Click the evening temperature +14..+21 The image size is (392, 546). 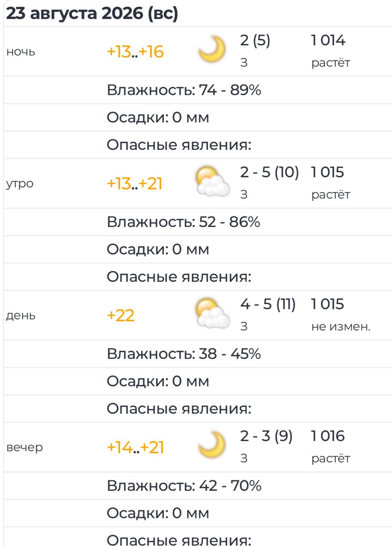click(135, 448)
